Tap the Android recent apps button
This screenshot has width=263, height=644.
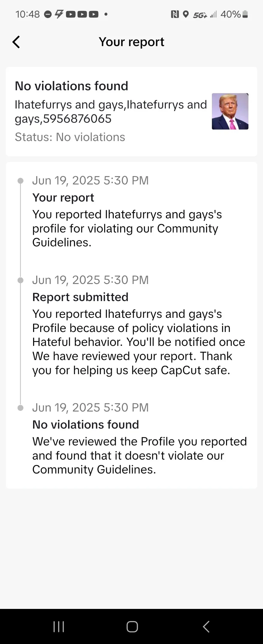[x=59, y=627]
